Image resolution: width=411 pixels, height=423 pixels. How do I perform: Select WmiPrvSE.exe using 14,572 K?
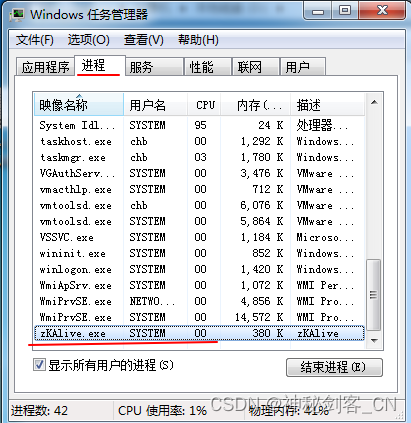(199, 317)
